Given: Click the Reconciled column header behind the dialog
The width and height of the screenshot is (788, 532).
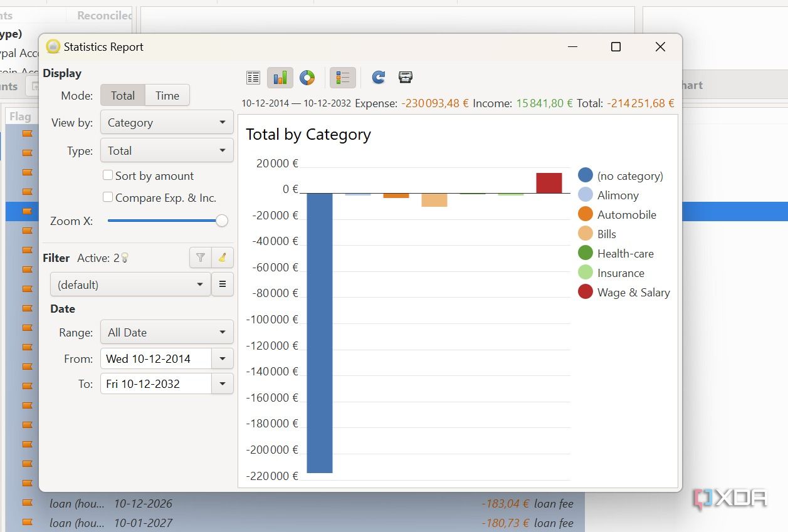Looking at the screenshot, I should 104,16.
